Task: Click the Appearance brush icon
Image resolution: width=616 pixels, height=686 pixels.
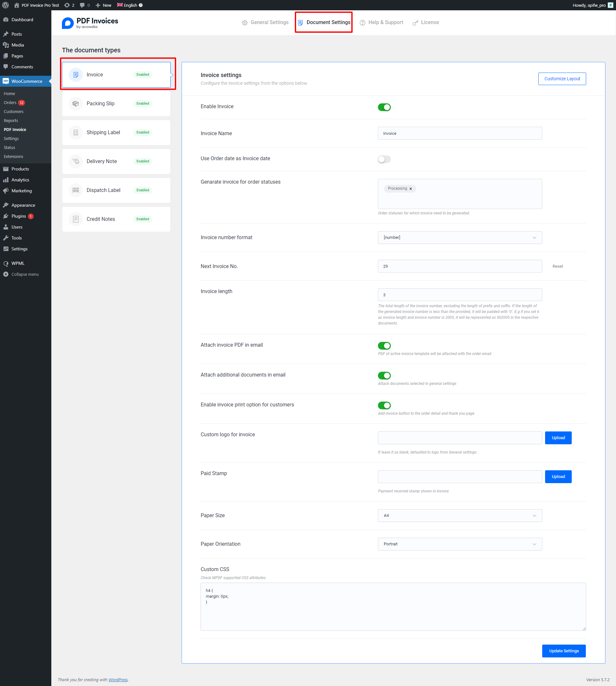Action: pyautogui.click(x=6, y=205)
